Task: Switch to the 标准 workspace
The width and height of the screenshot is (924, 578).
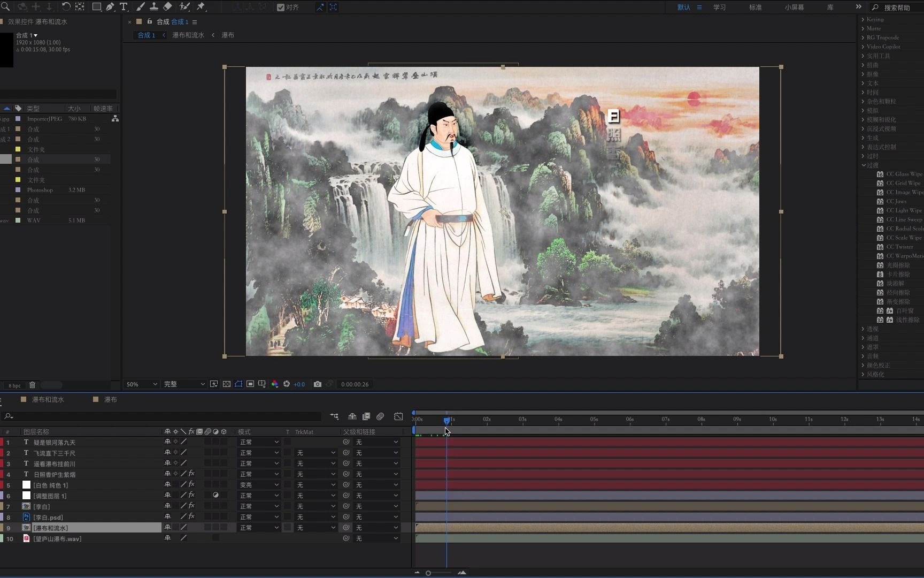Action: pyautogui.click(x=755, y=7)
